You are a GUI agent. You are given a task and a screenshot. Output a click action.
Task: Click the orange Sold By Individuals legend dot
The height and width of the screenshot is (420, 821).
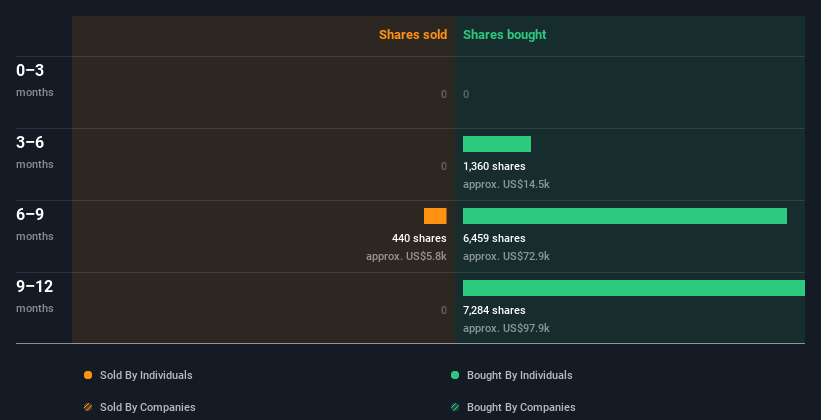(x=88, y=375)
